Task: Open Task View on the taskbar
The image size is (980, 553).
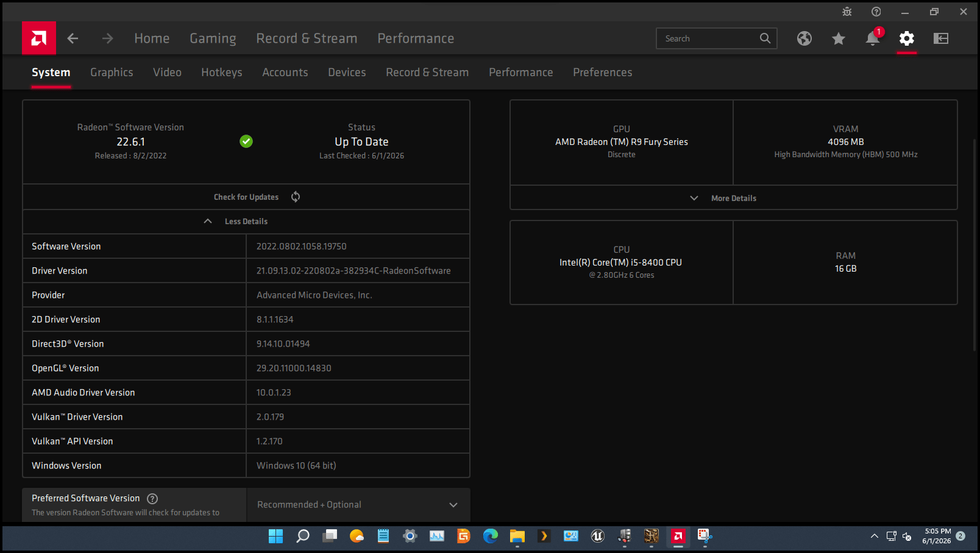Action: click(x=330, y=536)
